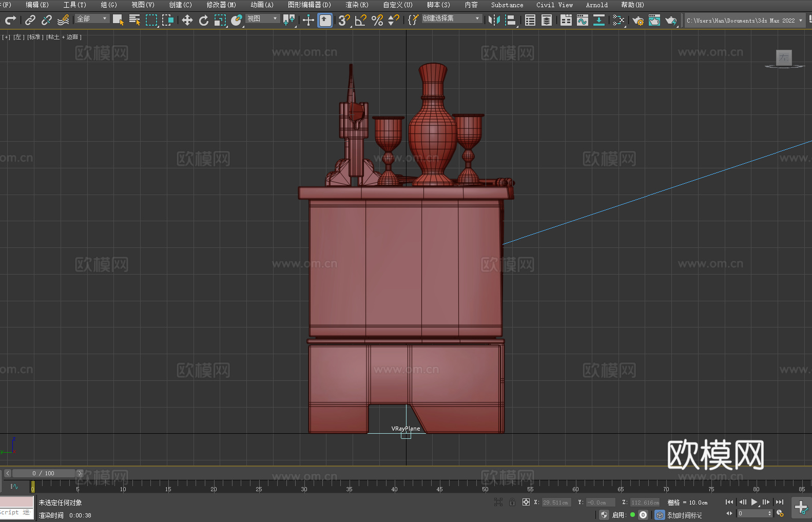The height and width of the screenshot is (522, 812).
Task: Step to the previous frame
Action: (742, 502)
